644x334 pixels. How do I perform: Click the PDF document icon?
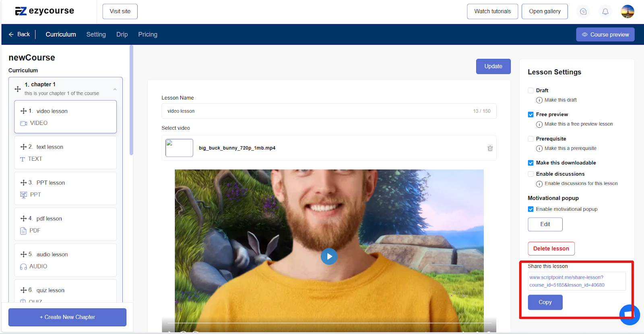click(x=23, y=231)
